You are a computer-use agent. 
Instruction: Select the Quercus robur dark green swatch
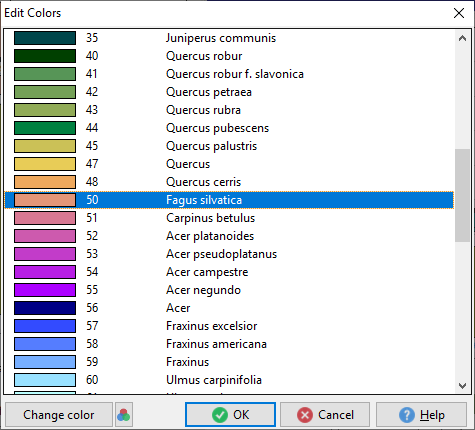pos(45,56)
